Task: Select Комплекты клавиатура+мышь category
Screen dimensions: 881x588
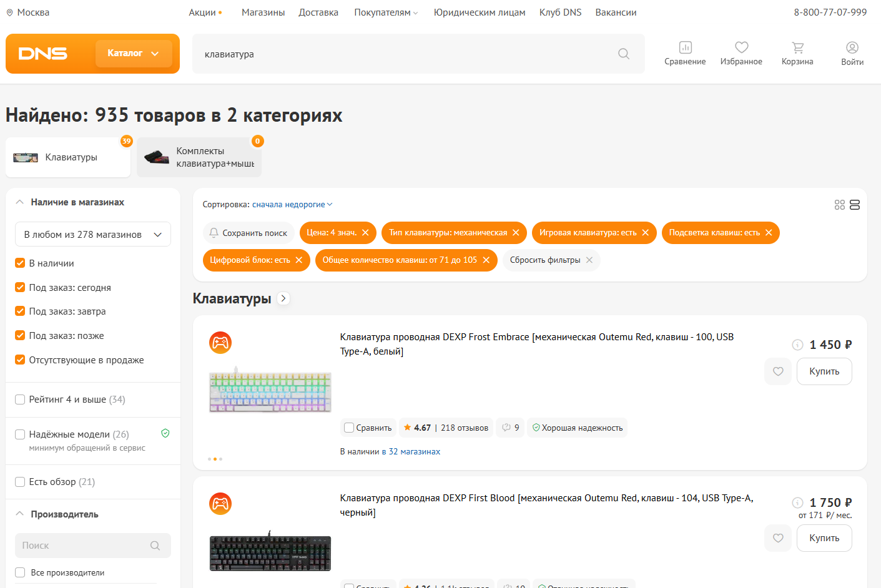Action: (x=199, y=157)
